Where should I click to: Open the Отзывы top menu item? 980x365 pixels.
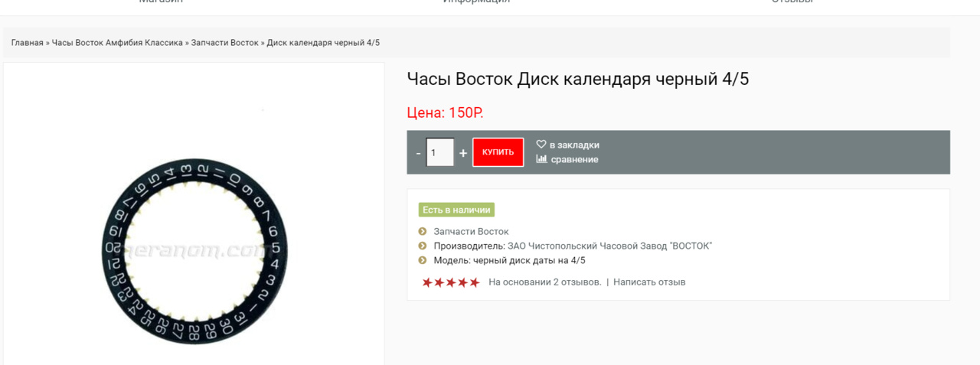click(x=792, y=2)
